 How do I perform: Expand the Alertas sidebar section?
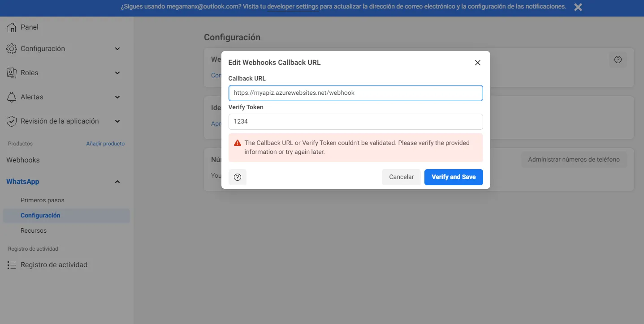coord(117,97)
